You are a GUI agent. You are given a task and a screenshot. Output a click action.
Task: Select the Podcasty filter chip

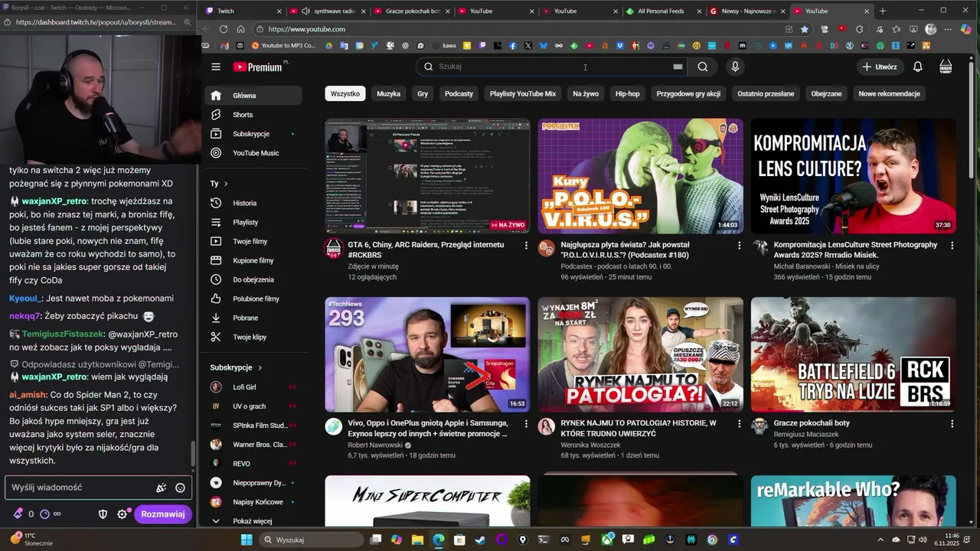(x=459, y=93)
